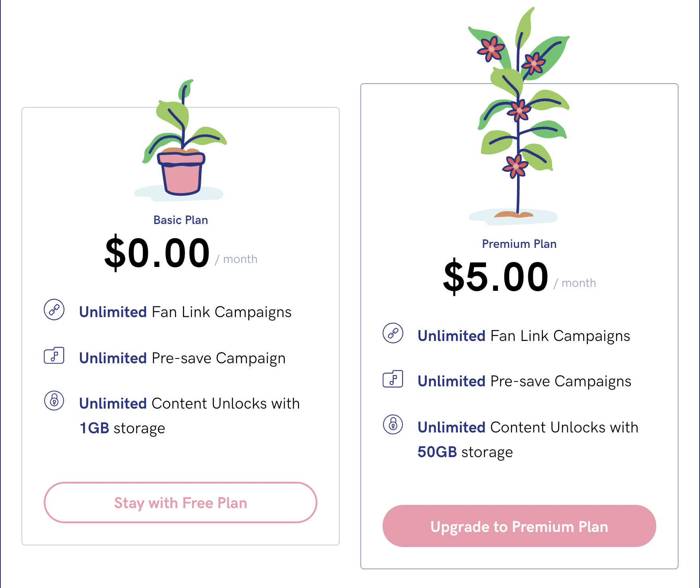Click the Premium Plan pre-save music icon
This screenshot has height=588, width=700.
click(x=393, y=379)
